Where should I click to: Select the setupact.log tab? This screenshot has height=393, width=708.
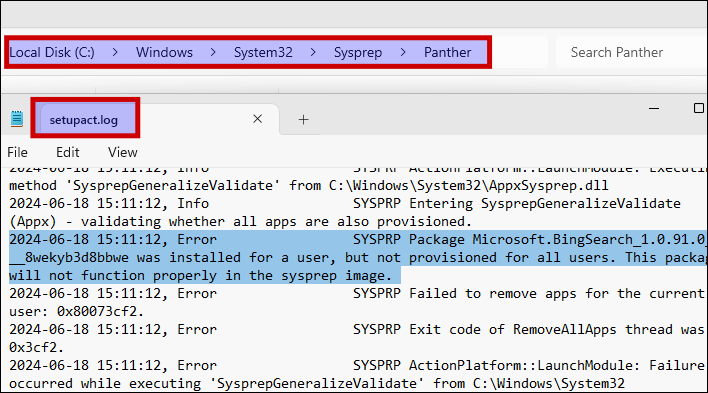point(84,120)
